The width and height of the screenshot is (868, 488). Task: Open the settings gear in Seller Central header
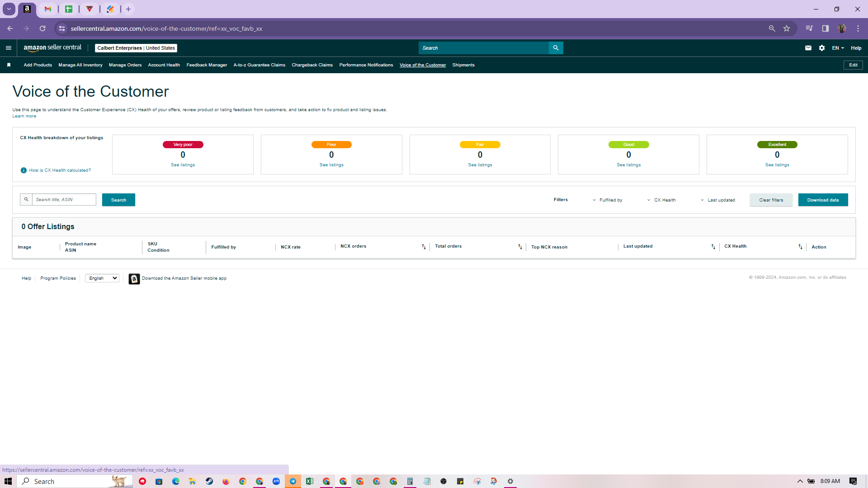(822, 48)
